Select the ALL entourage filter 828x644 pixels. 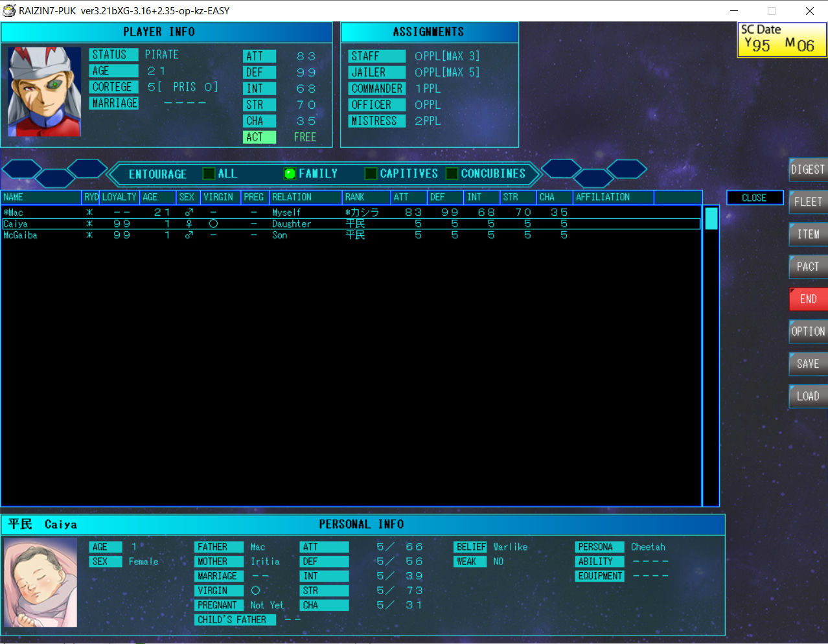pyautogui.click(x=209, y=174)
